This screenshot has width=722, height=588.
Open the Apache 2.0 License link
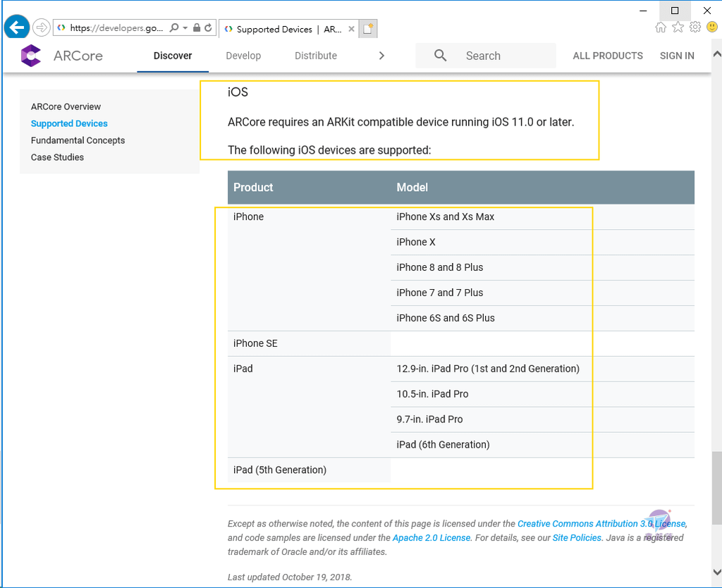click(x=432, y=538)
